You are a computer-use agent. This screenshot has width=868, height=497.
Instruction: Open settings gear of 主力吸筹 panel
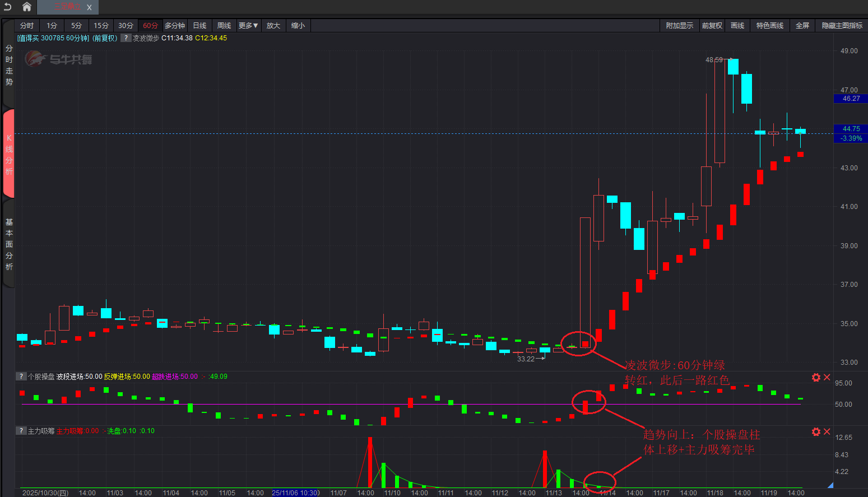(816, 431)
